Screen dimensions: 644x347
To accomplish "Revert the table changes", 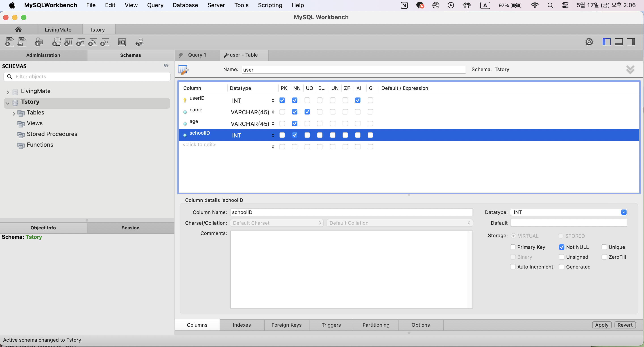I will 625,325.
